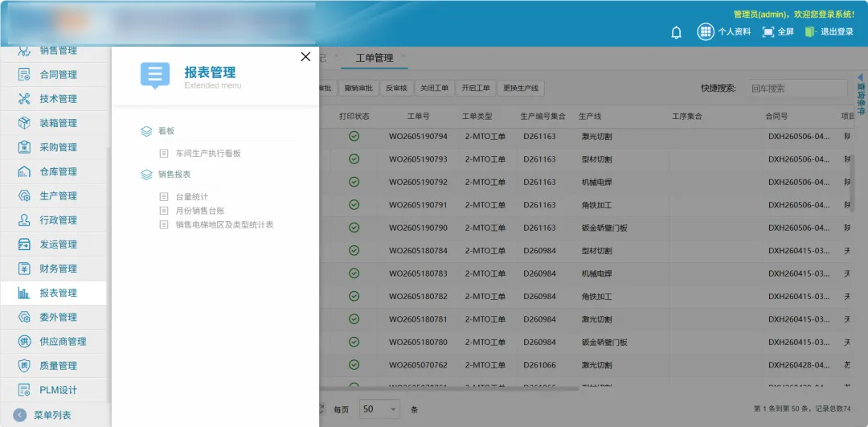Image resolution: width=868 pixels, height=427 pixels.
Task: Click 钣金轿壁门板 in WO2605190790 row
Action: pyautogui.click(x=604, y=228)
